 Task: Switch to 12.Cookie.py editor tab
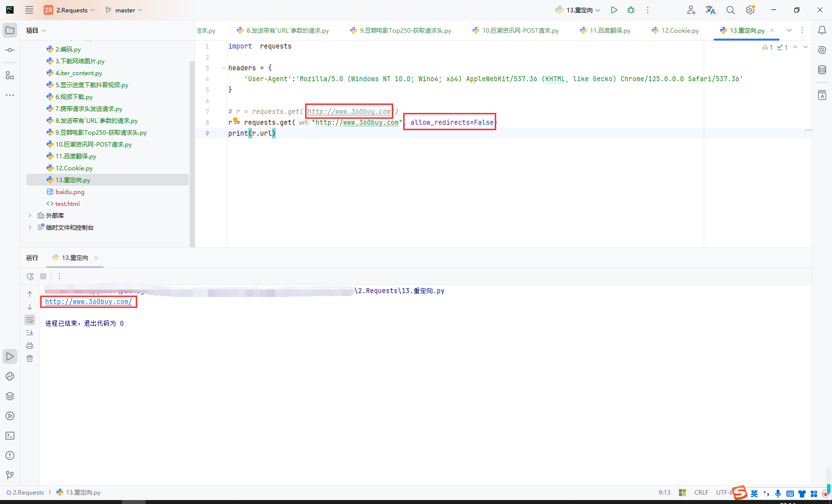[676, 30]
